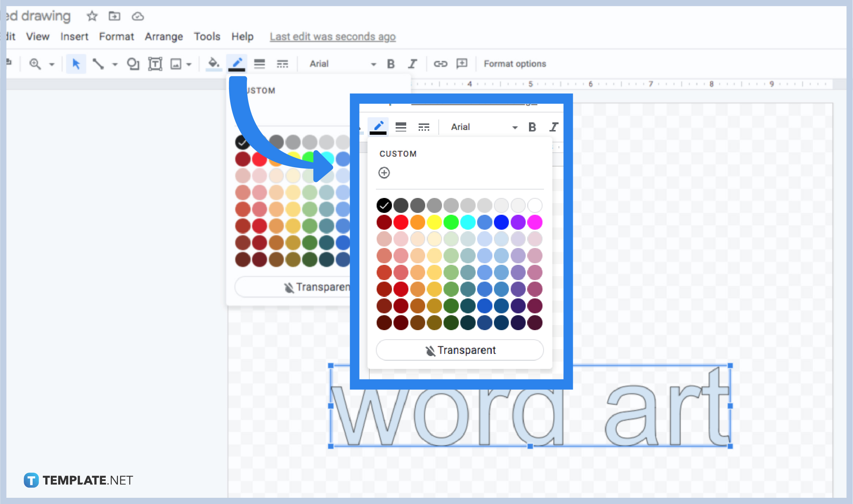Insert a Text box
This screenshot has width=853, height=504.
pos(155,64)
